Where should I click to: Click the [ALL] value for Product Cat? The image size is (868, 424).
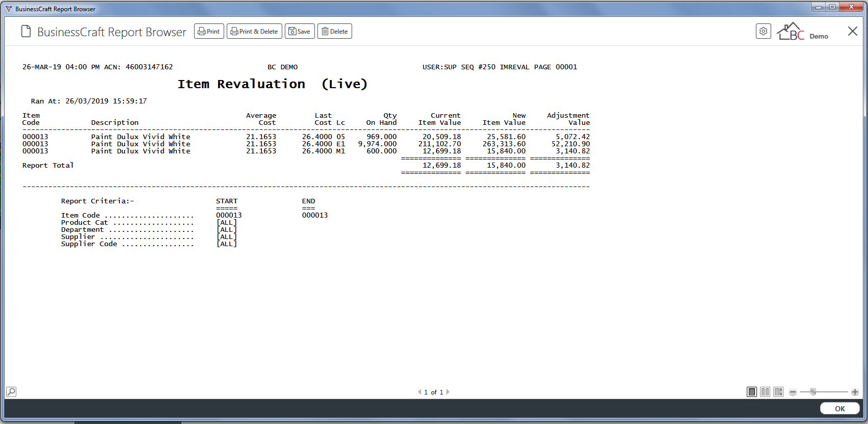coord(227,222)
